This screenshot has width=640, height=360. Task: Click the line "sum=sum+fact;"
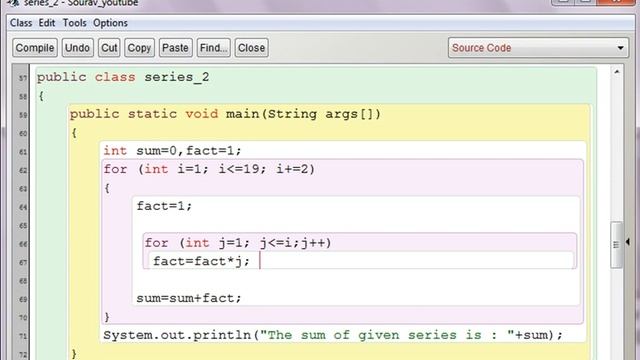[189, 298]
